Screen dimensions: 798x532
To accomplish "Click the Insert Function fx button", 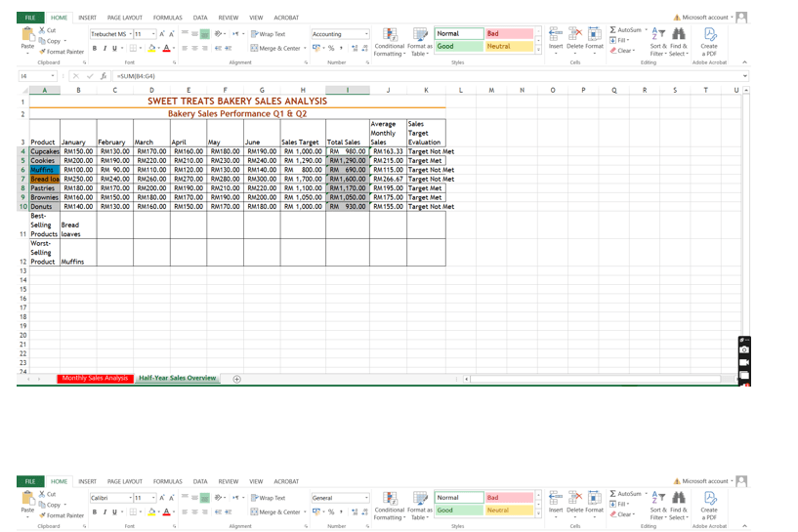I will click(x=104, y=76).
